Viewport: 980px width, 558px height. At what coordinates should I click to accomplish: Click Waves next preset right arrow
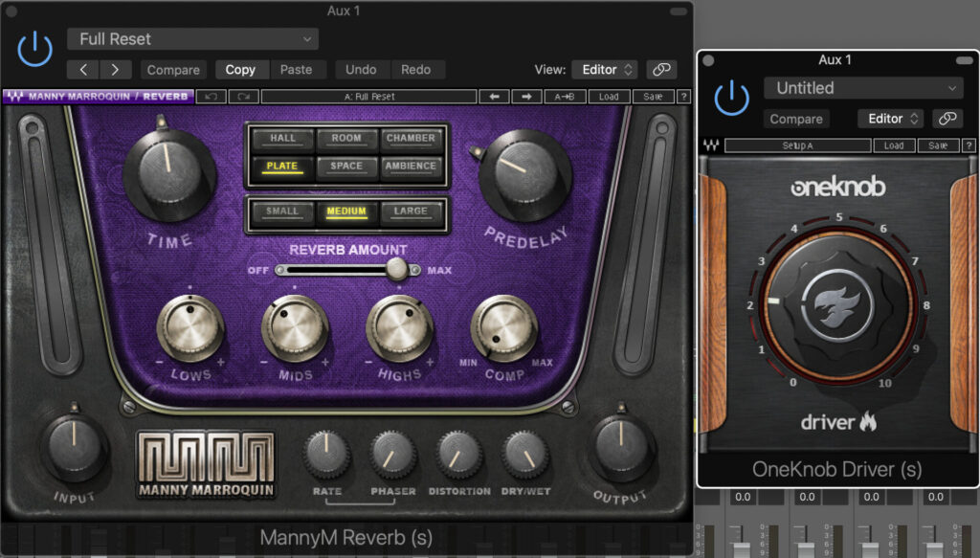(526, 97)
